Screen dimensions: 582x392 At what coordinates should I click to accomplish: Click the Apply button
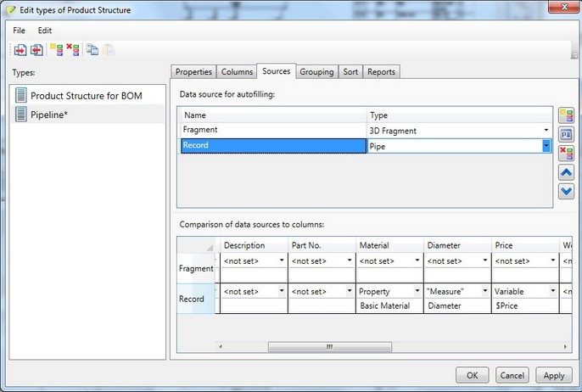554,375
